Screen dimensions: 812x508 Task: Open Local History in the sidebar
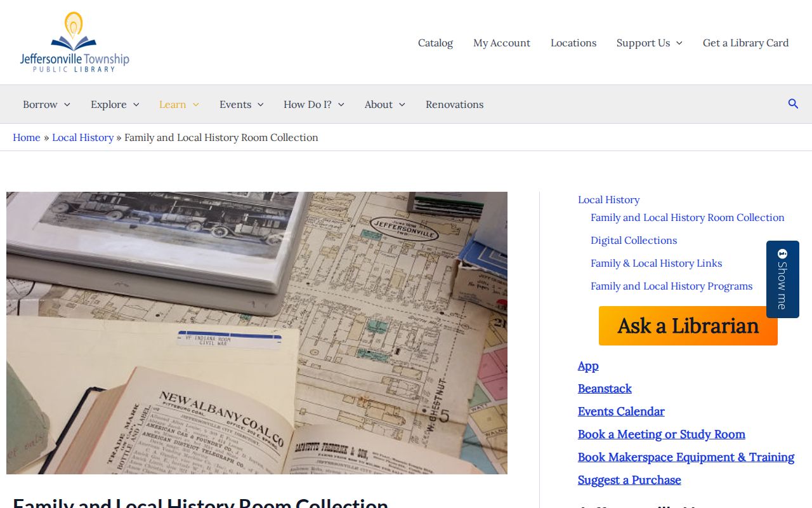click(x=608, y=199)
